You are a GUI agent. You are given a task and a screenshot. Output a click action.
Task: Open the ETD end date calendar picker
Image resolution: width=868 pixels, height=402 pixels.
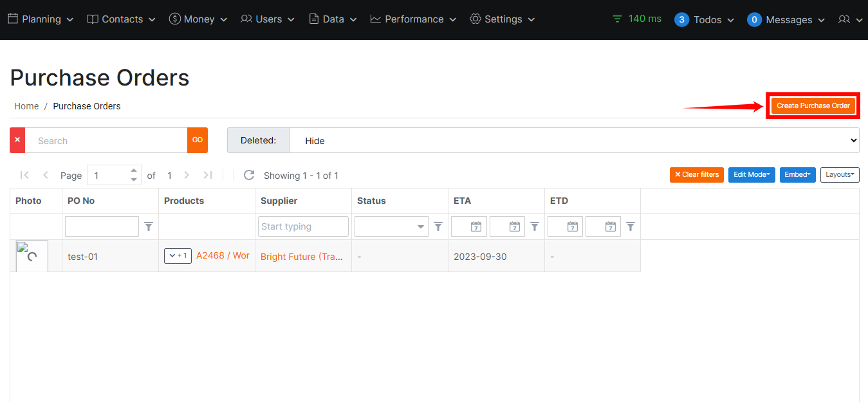point(603,226)
